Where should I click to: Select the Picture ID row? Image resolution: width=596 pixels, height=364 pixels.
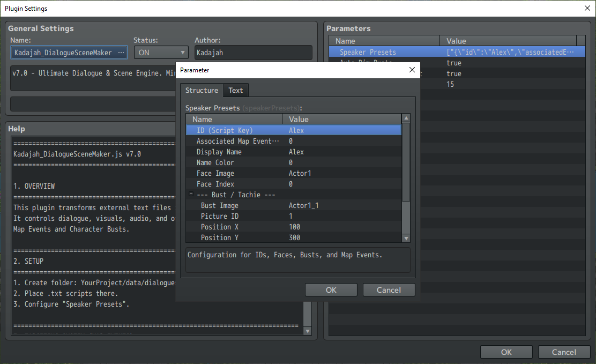tap(293, 216)
